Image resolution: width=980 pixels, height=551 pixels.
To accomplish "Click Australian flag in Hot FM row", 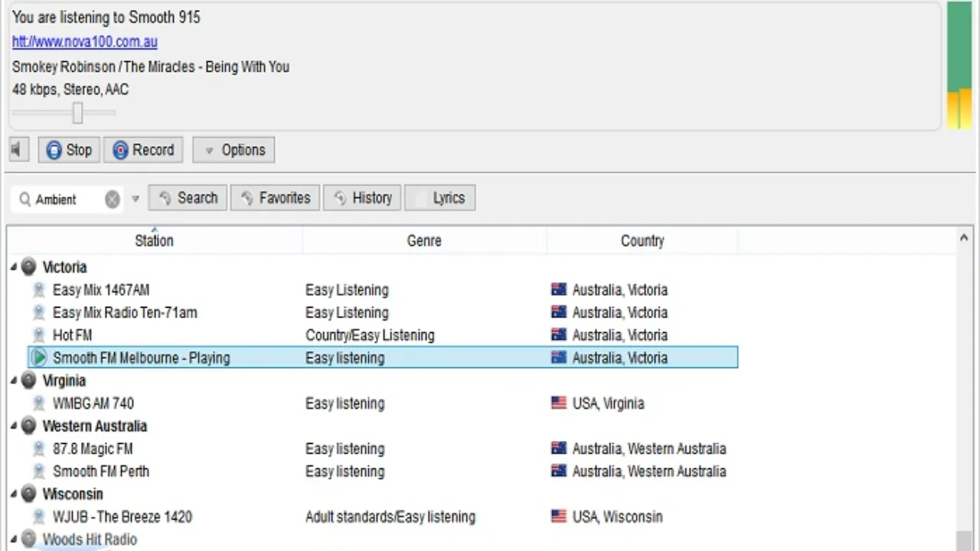I will pos(559,334).
